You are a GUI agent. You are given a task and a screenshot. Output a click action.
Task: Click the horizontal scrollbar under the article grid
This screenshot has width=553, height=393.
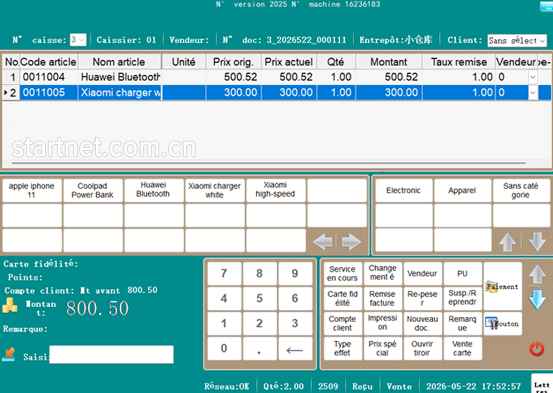point(268,163)
